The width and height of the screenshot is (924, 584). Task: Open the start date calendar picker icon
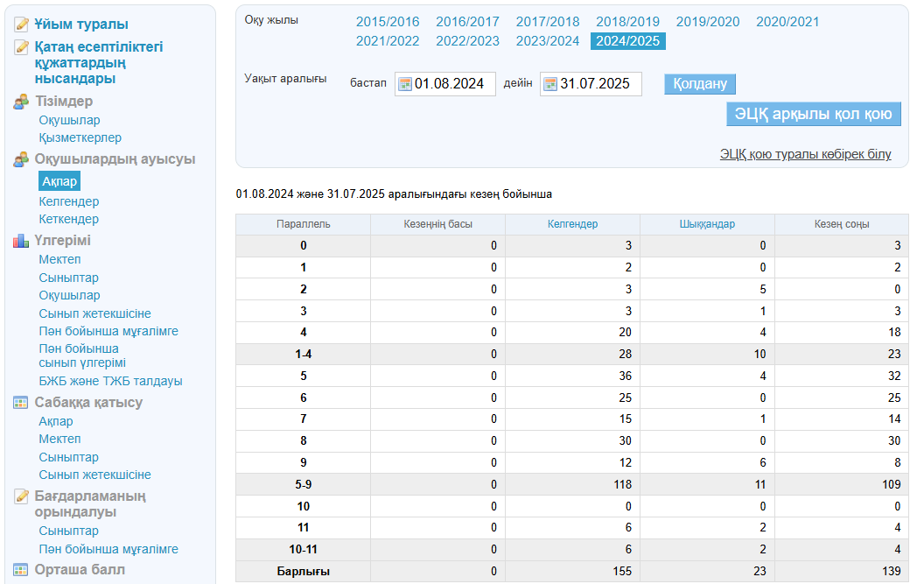[x=405, y=84]
